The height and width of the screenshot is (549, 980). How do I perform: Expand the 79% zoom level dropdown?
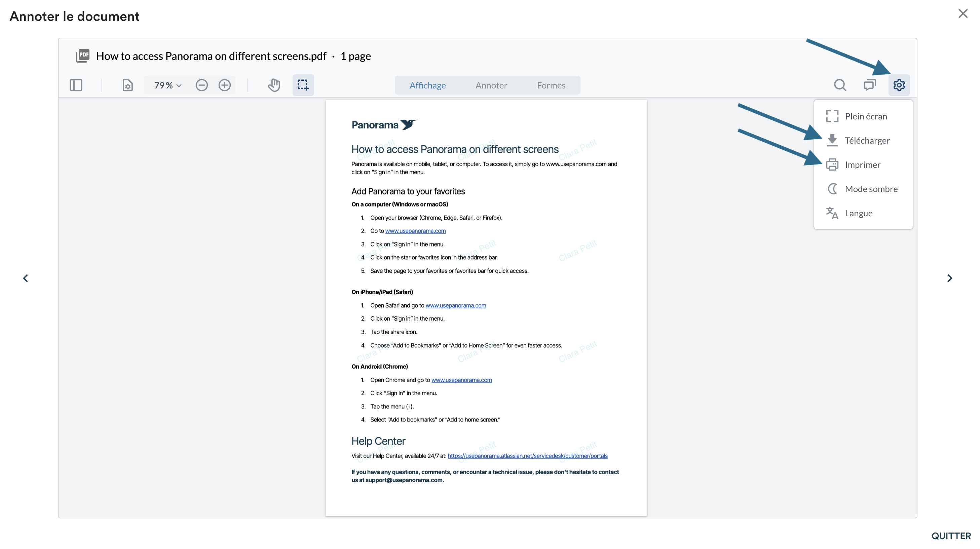[x=167, y=85]
